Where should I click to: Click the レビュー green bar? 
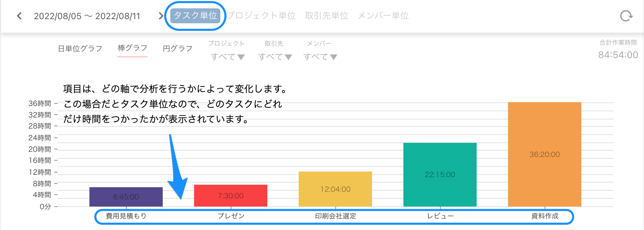(x=440, y=174)
